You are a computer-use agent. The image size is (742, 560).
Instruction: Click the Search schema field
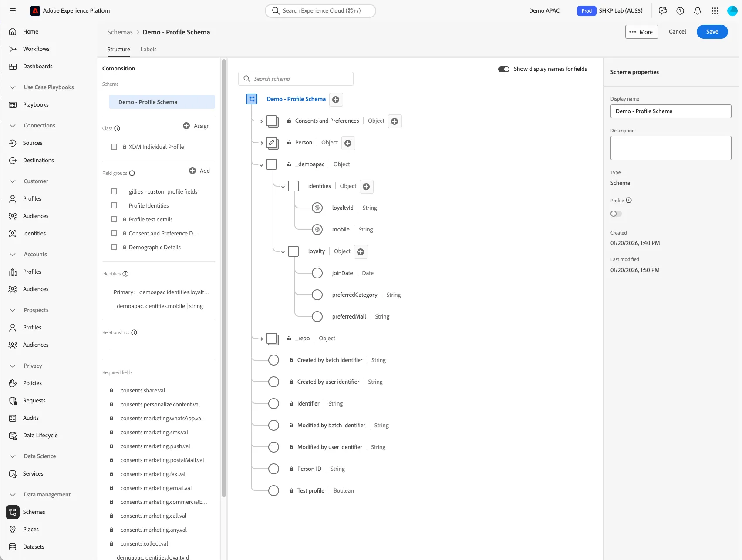pyautogui.click(x=296, y=79)
